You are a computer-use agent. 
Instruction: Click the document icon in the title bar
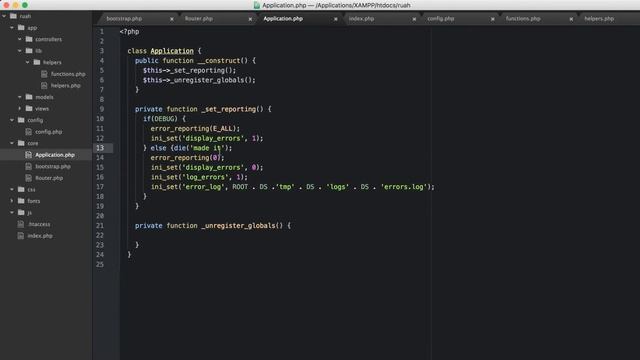(x=257, y=5)
